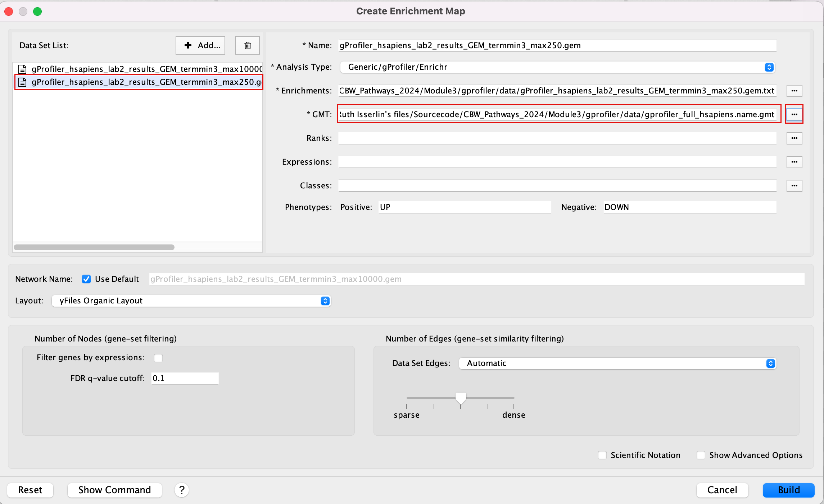Toggle the Use Default network name checkbox
Image resolution: width=824 pixels, height=504 pixels.
pyautogui.click(x=86, y=279)
